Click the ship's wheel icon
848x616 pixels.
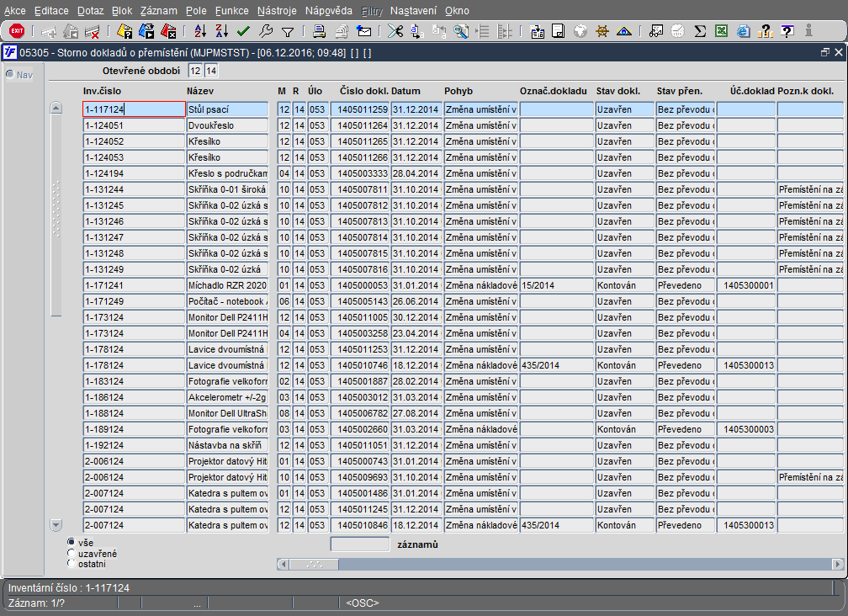point(602,31)
